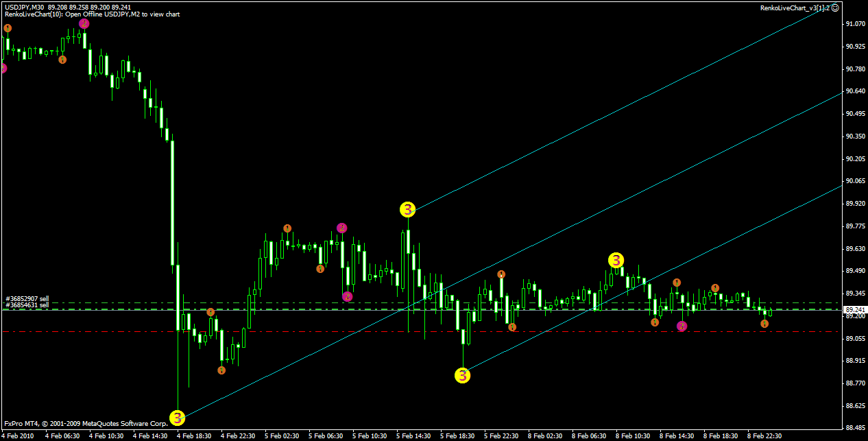Click the yellow 3 marker where the upper channel line starts

[x=407, y=209]
